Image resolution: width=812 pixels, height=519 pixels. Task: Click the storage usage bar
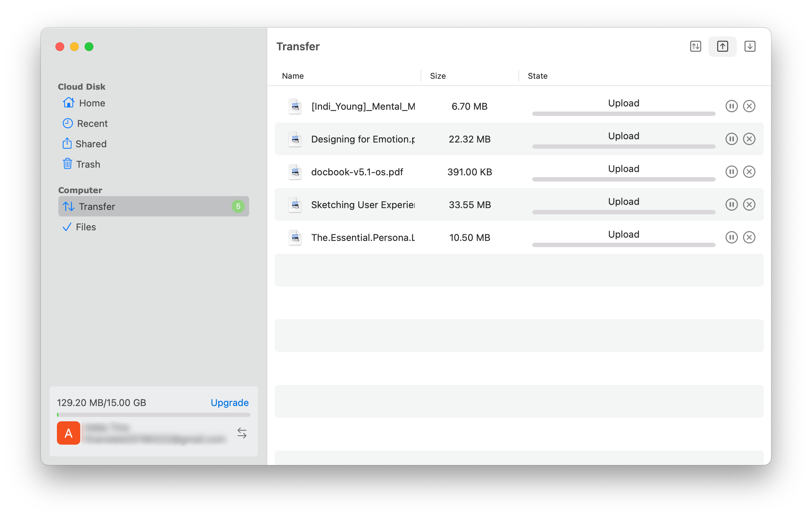(x=154, y=415)
